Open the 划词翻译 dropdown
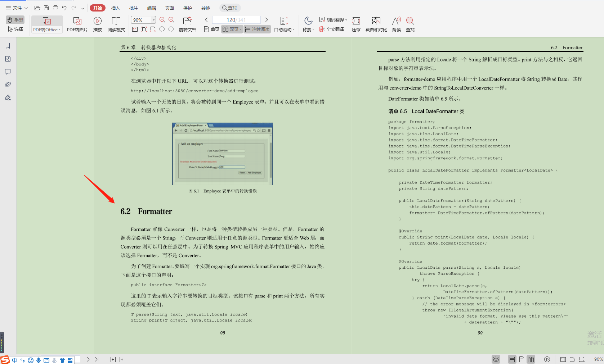The height and width of the screenshot is (364, 604). pos(333,20)
